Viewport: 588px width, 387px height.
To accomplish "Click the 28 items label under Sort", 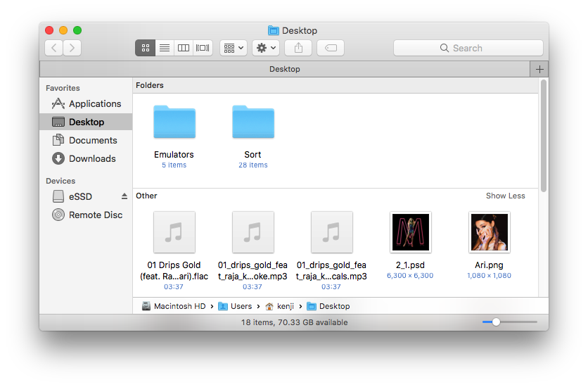I will (253, 165).
